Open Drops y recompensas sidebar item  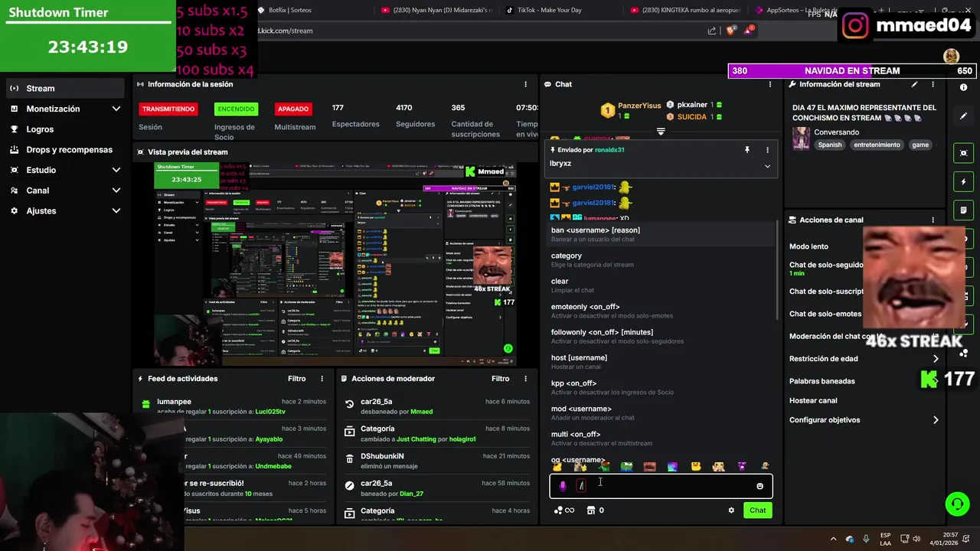65,150
